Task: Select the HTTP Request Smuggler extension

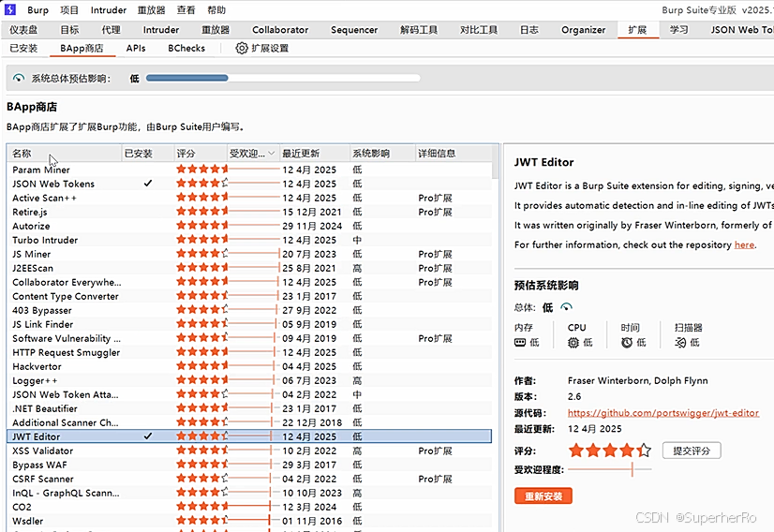Action: point(249,352)
